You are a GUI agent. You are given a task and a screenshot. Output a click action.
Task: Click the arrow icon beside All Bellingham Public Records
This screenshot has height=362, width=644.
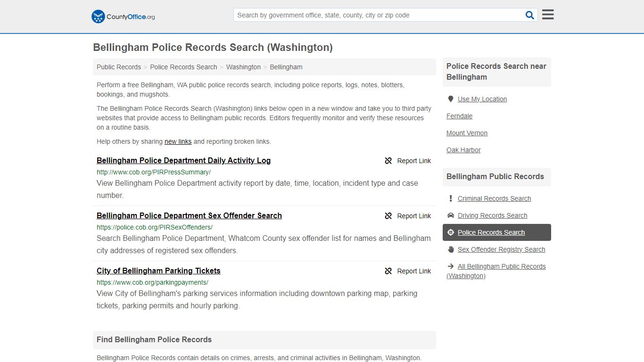point(451,266)
